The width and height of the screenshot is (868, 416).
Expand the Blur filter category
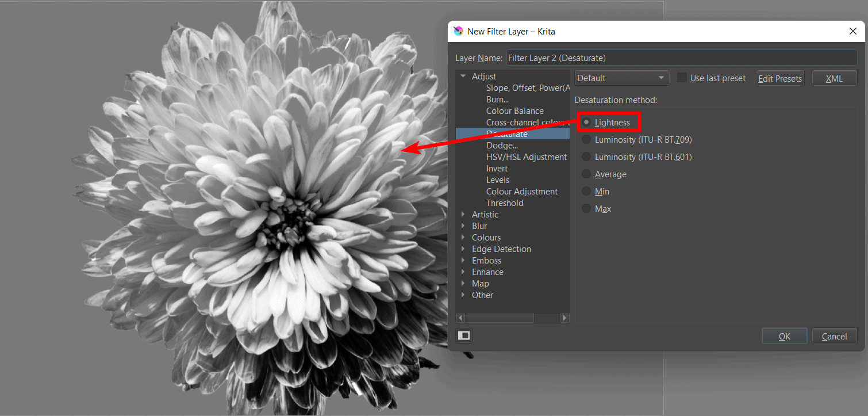click(x=463, y=226)
